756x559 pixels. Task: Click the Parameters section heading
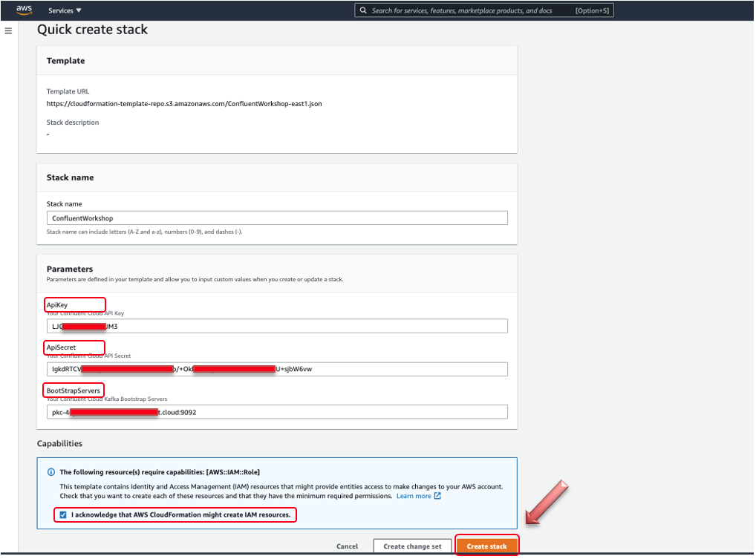click(69, 269)
